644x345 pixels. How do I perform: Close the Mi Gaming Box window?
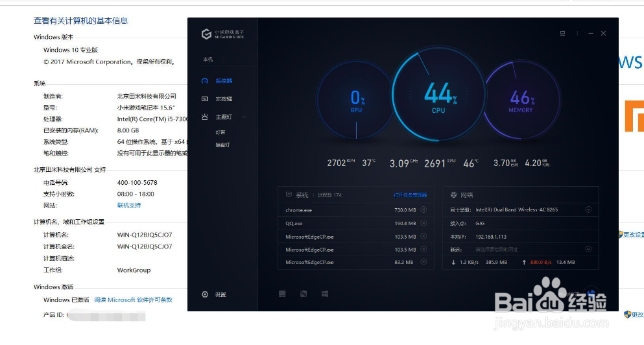point(603,33)
